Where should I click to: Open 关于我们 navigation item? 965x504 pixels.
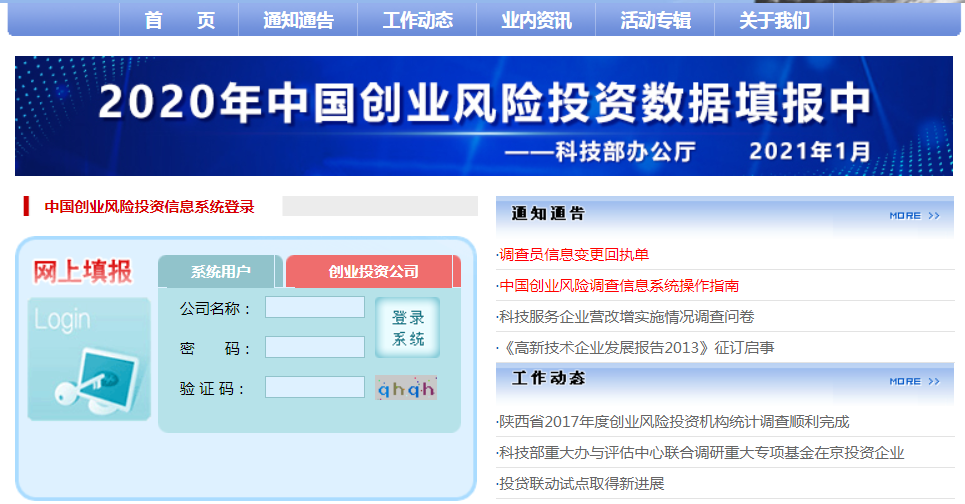[774, 20]
